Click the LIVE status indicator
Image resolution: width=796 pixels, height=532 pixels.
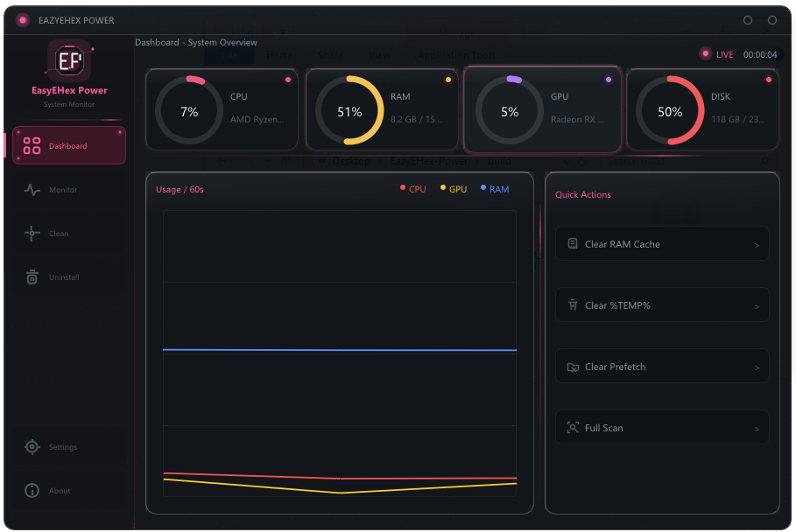point(716,53)
